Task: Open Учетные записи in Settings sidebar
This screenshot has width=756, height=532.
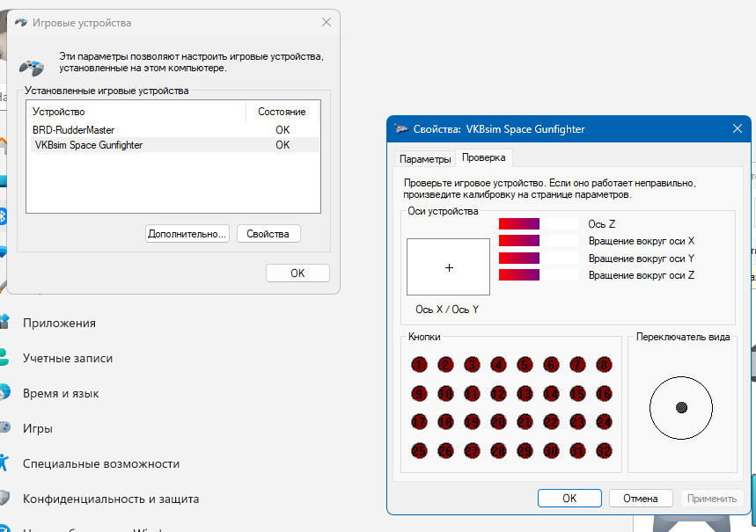Action: tap(68, 358)
